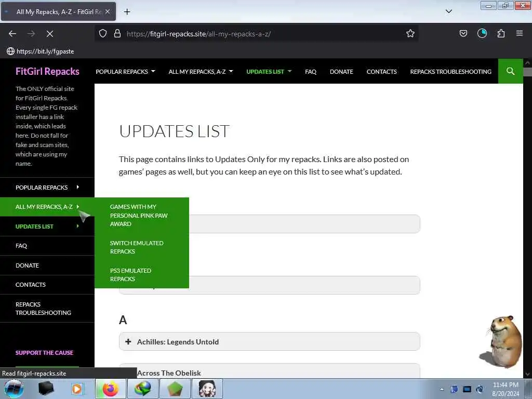This screenshot has width=532, height=399.
Task: Open REPACKS TROUBLESHOOTING in the top menu
Action: point(450,72)
